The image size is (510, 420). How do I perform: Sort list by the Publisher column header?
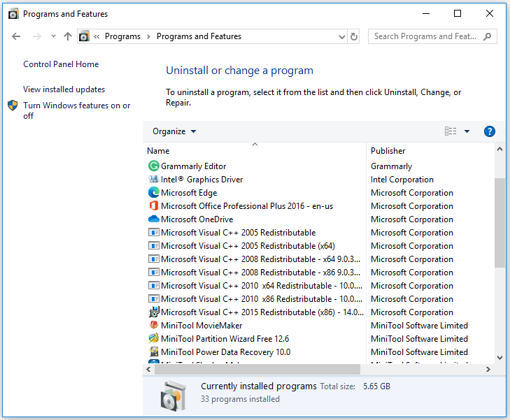(430, 151)
